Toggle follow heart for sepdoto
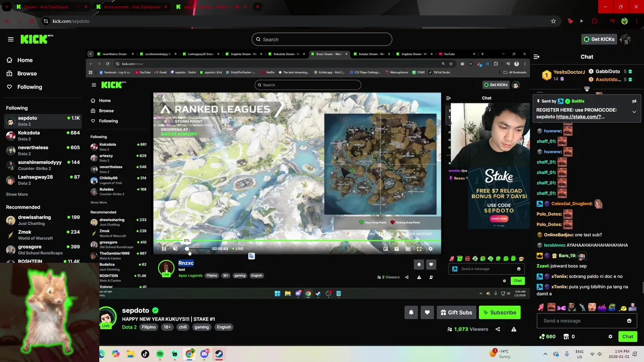644x362 pixels. 427,312
